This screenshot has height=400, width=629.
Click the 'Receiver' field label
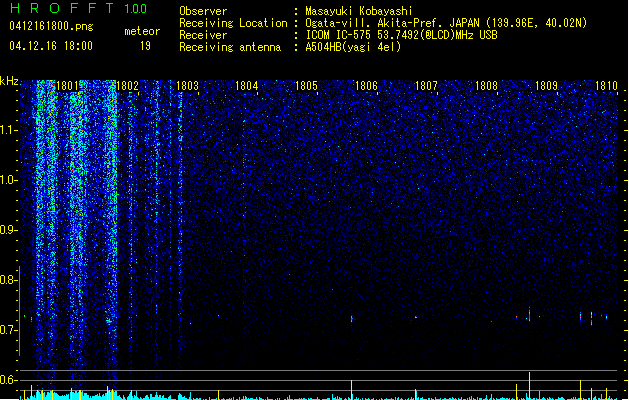coord(203,35)
